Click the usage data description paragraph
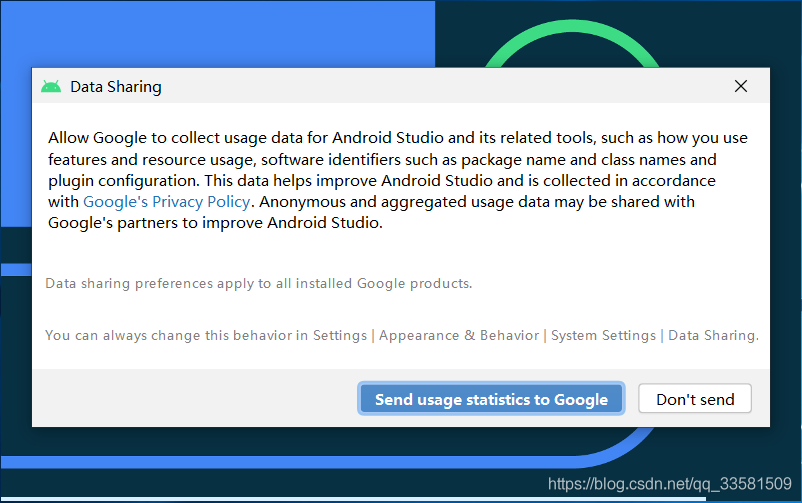 point(398,180)
